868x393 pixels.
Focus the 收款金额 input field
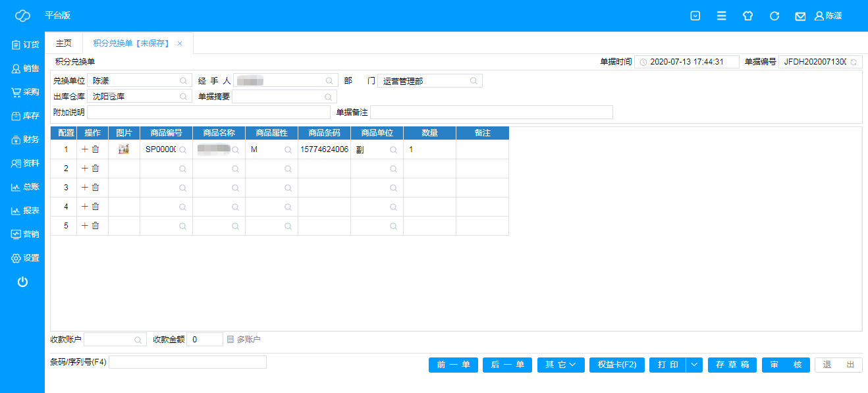[205, 340]
